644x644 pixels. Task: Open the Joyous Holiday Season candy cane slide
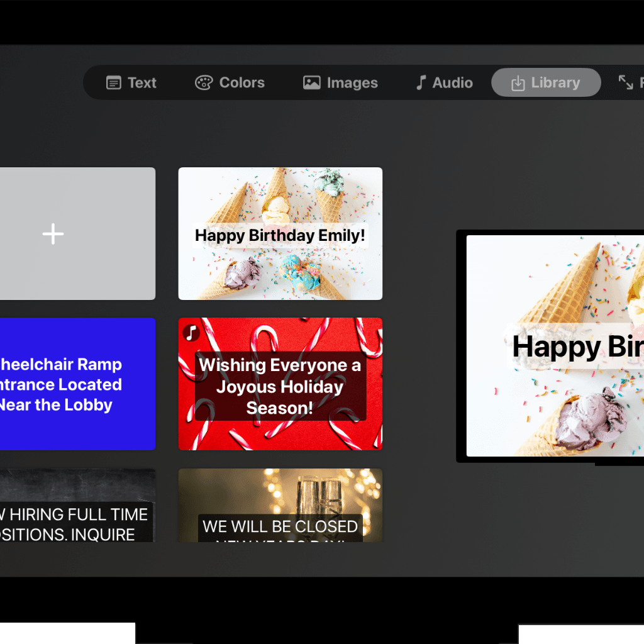click(280, 384)
